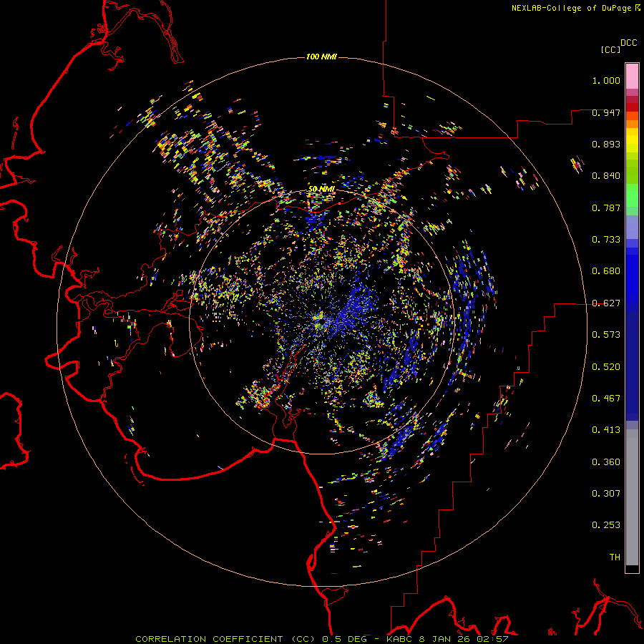The height and width of the screenshot is (644, 644).
Task: Pick the gray swatch beside 0.307
Action: 632,497
